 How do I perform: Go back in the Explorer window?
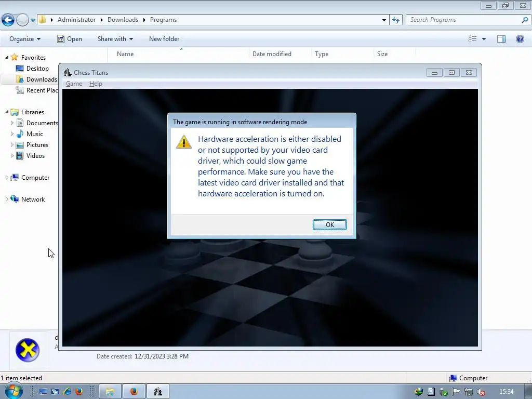[x=8, y=20]
